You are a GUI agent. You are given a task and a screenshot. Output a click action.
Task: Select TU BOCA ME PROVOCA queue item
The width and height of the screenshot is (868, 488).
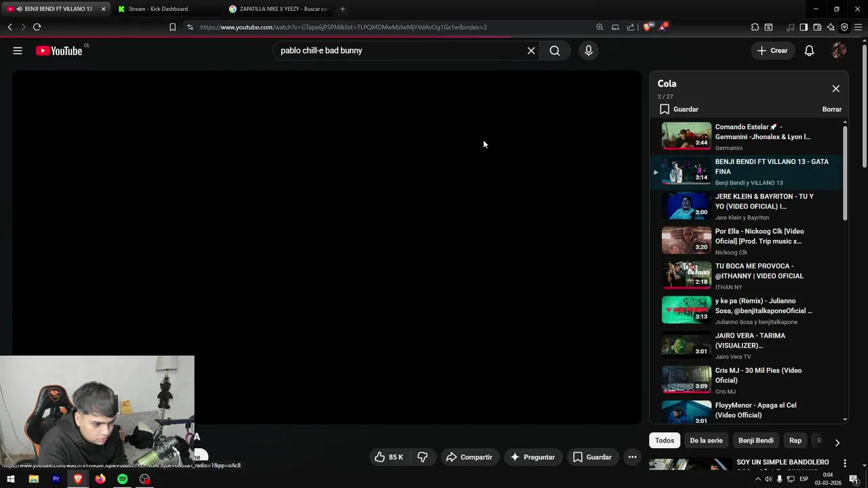pyautogui.click(x=746, y=276)
